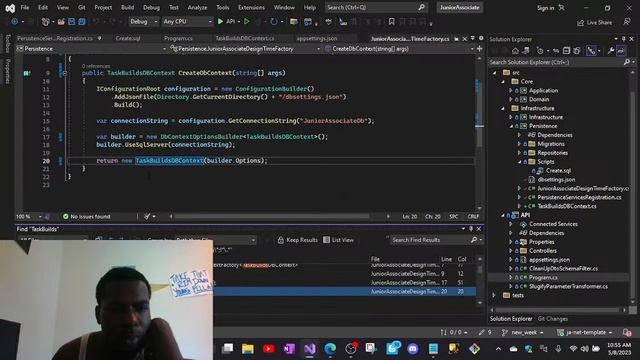Screen dimensions: 640x360
Task: Switch to the TaskBuildsDBContext.cs tab
Action: pos(245,38)
